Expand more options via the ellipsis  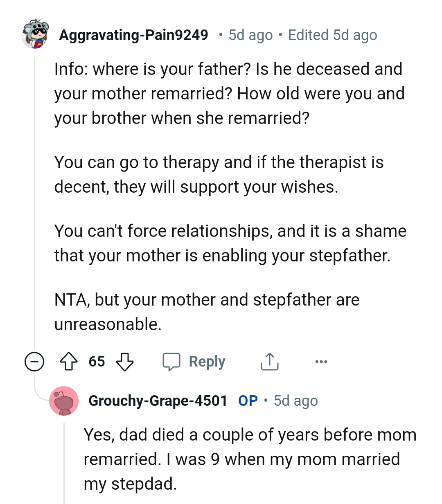(321, 361)
